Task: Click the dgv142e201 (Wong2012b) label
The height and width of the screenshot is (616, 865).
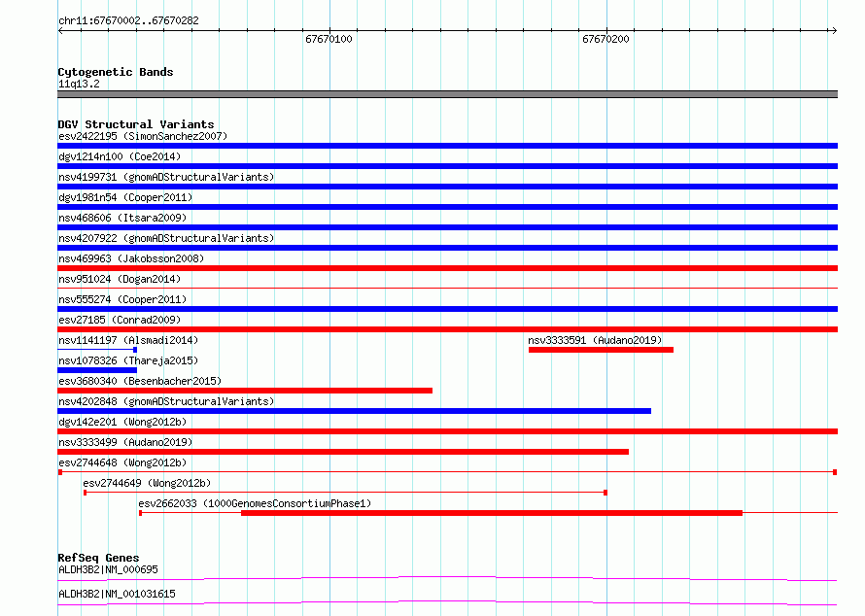Action: point(122,422)
